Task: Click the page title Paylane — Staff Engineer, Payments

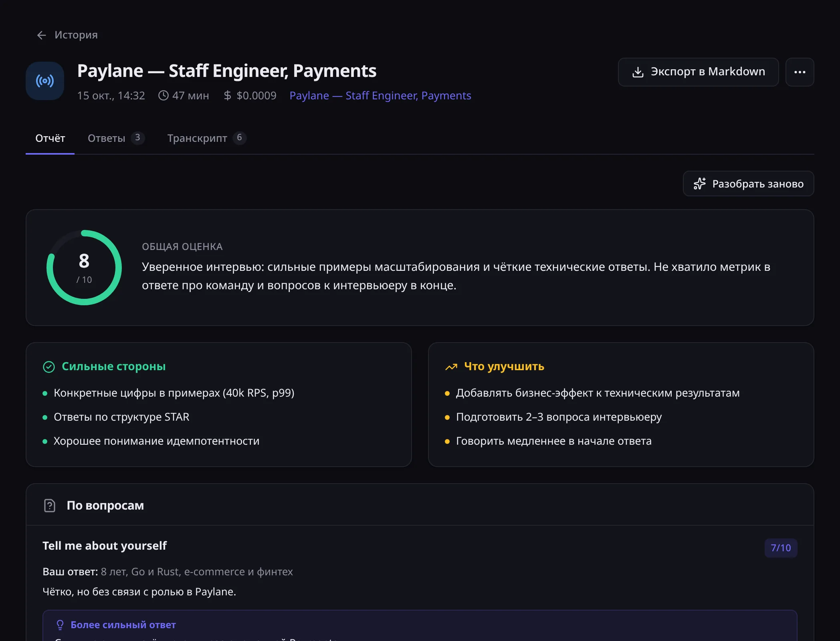Action: click(227, 71)
